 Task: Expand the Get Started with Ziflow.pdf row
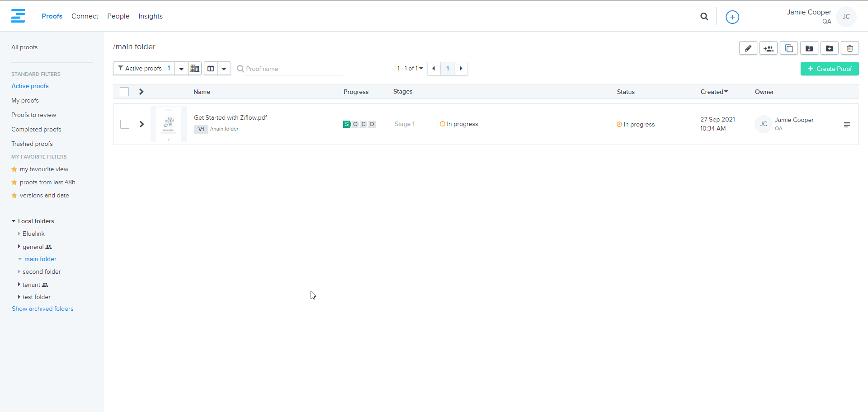tap(142, 124)
